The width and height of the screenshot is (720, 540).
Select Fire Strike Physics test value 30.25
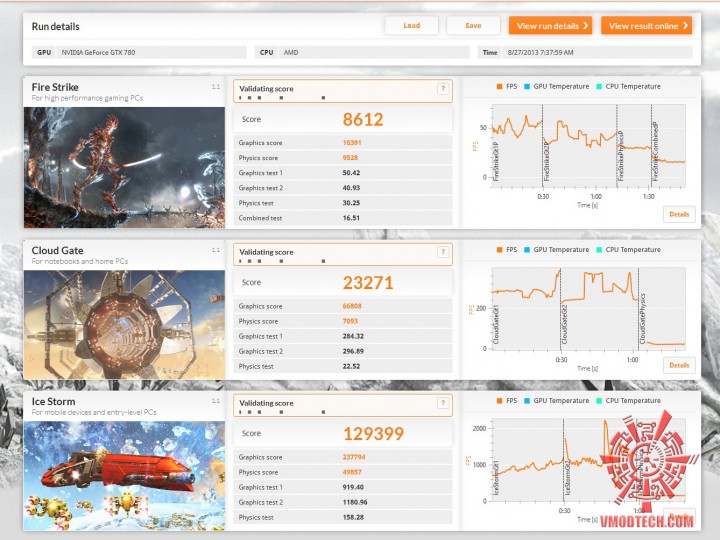[351, 203]
